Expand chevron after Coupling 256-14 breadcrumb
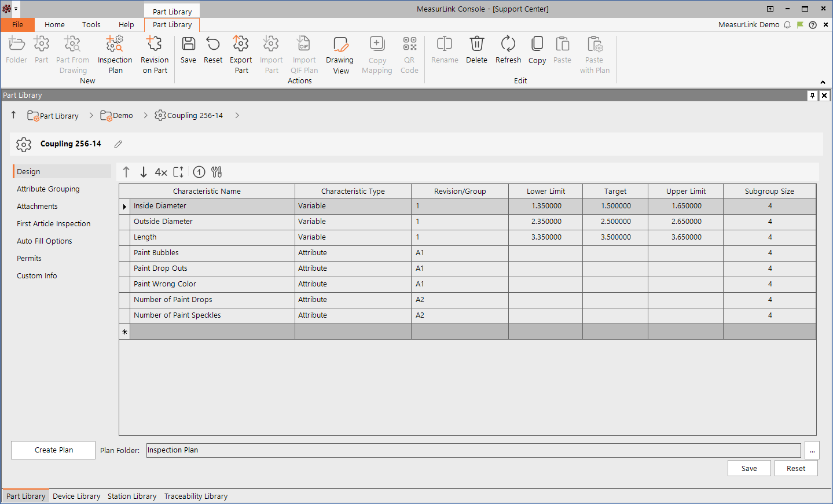Screen dimensions: 833x504 (x=237, y=115)
